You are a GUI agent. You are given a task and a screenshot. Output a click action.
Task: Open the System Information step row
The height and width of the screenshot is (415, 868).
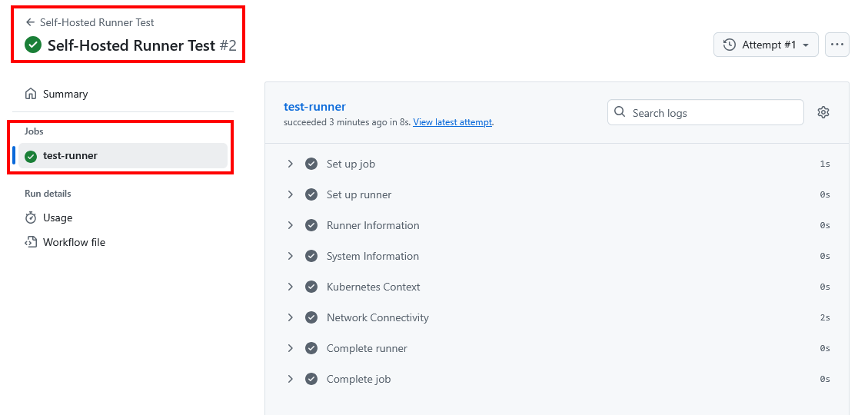372,256
